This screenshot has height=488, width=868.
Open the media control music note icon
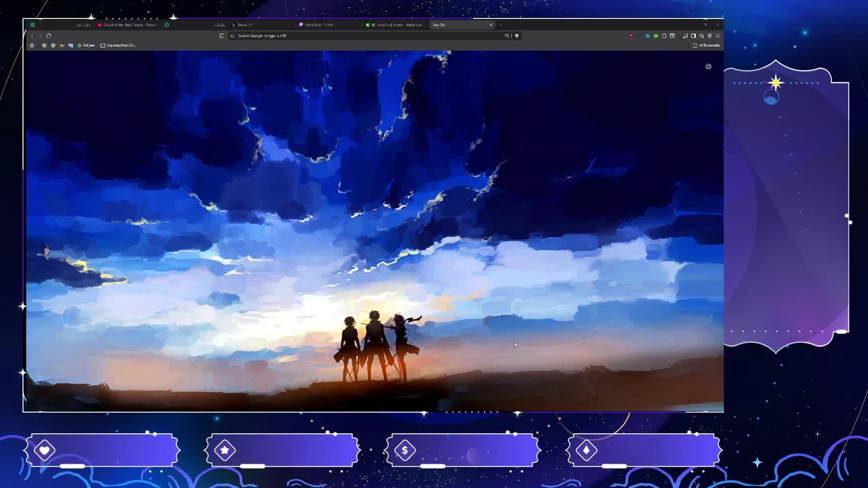[685, 35]
